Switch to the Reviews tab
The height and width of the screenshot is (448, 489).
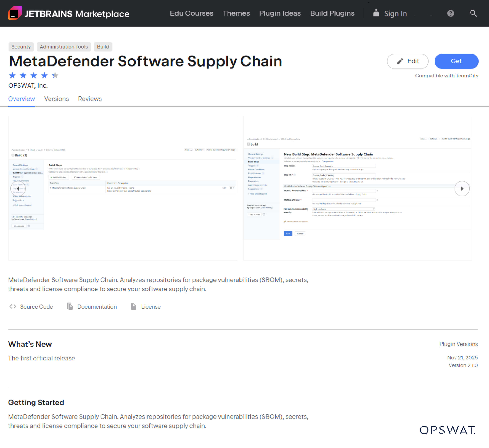(x=90, y=99)
